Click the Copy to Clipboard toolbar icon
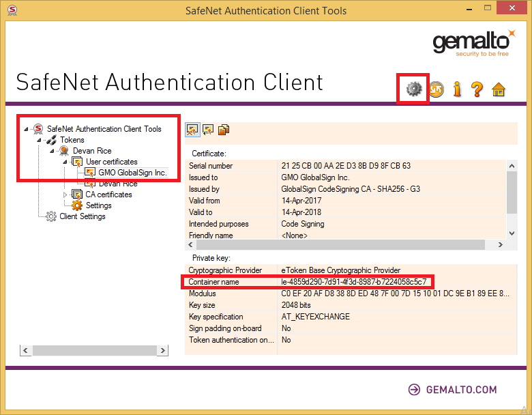532x415 pixels. pos(224,130)
